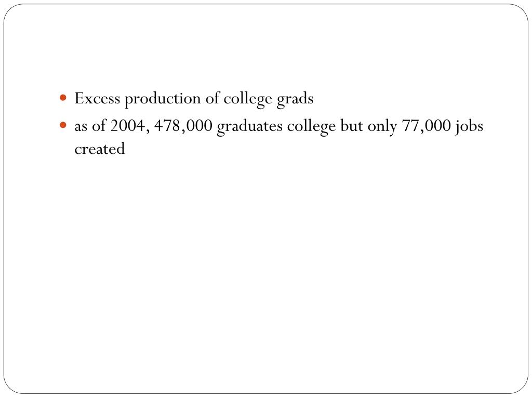
Task: Click the number '478,000' in second bullet
Action: (183, 127)
